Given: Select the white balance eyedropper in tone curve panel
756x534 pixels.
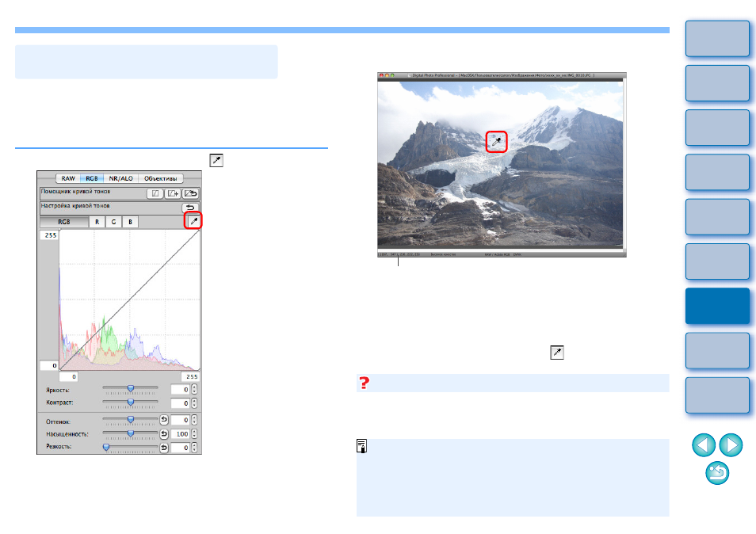Looking at the screenshot, I should pyautogui.click(x=194, y=221).
